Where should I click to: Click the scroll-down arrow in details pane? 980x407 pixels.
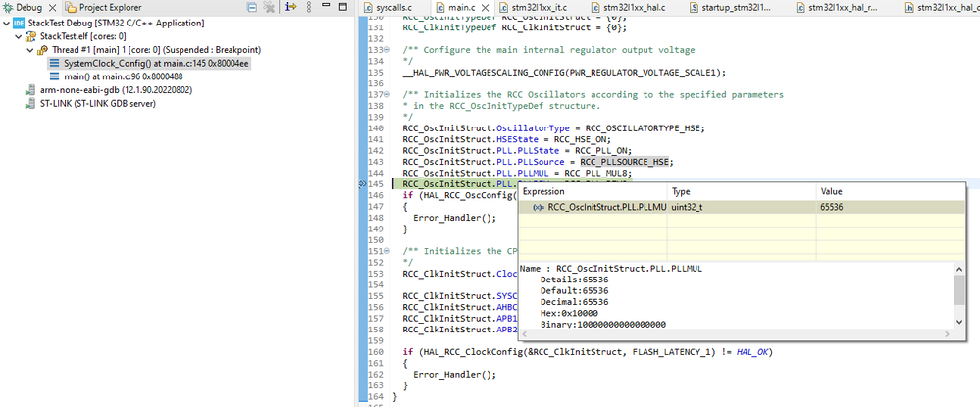coord(960,322)
